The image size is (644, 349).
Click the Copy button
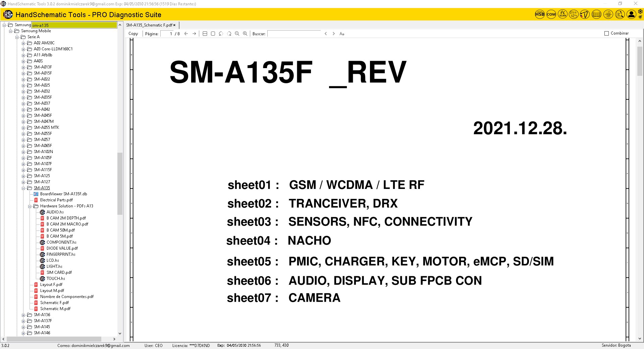(x=133, y=34)
